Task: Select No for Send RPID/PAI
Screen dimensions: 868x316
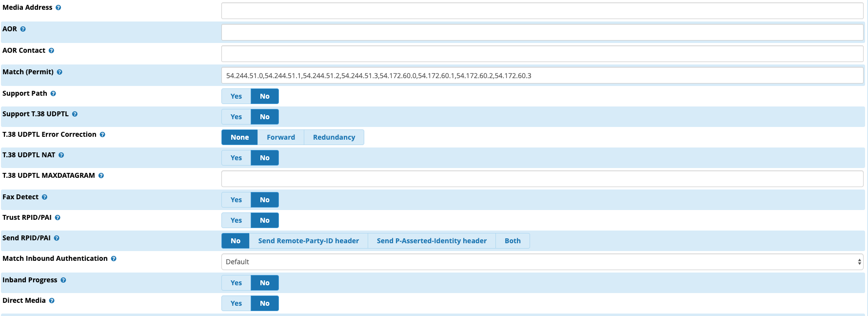Action: (x=236, y=241)
